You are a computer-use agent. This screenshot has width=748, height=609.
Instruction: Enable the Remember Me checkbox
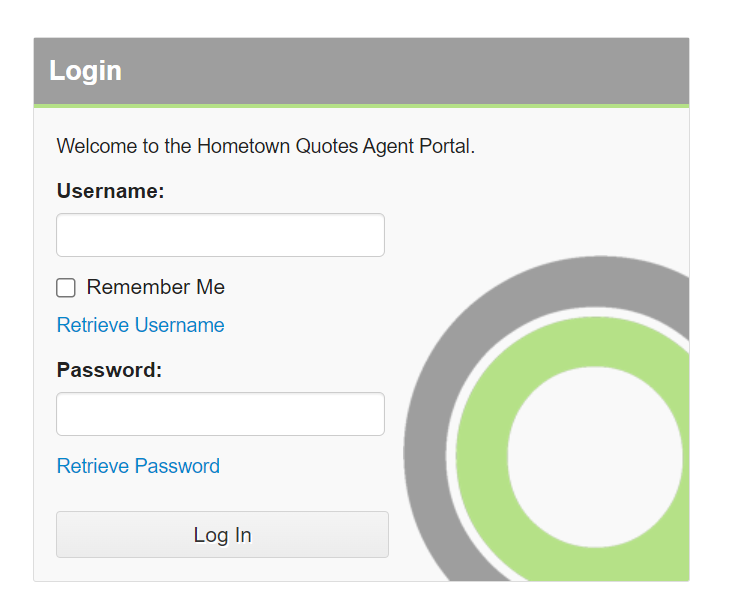[x=66, y=288]
